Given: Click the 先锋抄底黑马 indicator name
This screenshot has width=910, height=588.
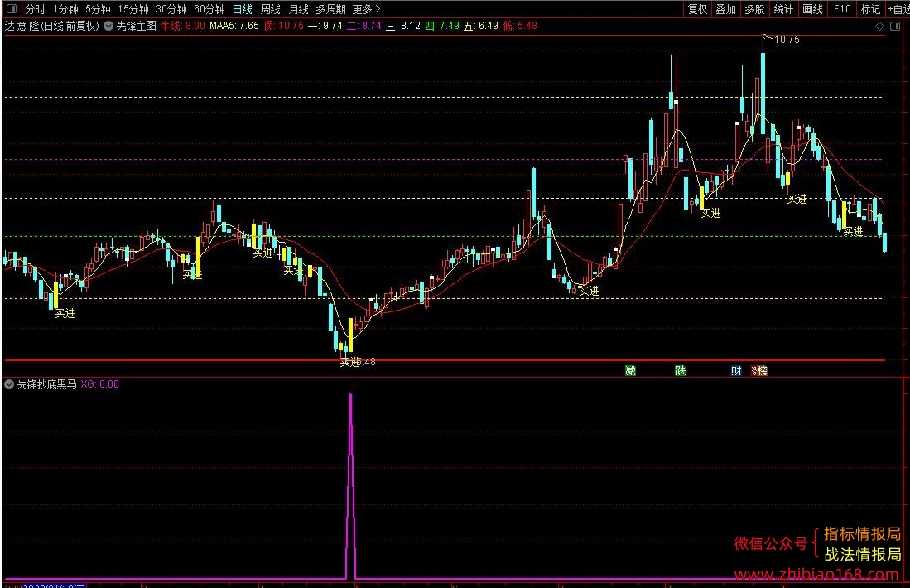Looking at the screenshot, I should 47,384.
